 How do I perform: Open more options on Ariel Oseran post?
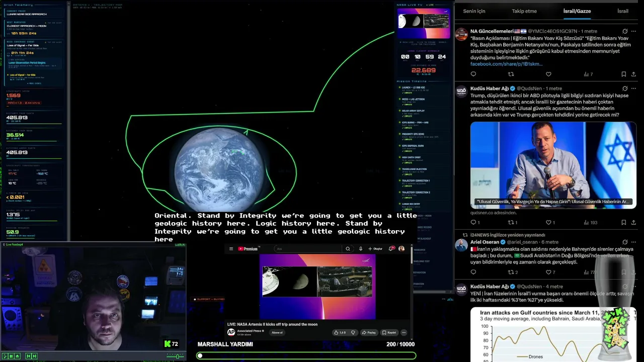[x=633, y=242]
